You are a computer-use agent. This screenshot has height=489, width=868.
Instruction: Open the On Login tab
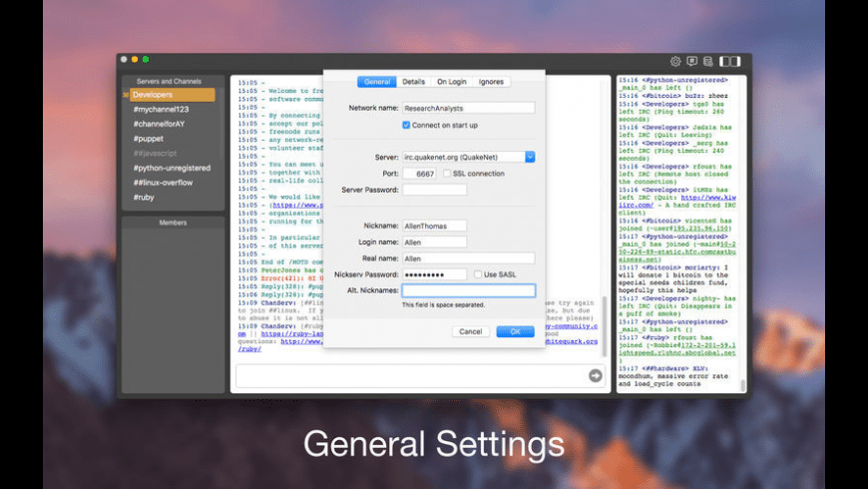pyautogui.click(x=451, y=82)
